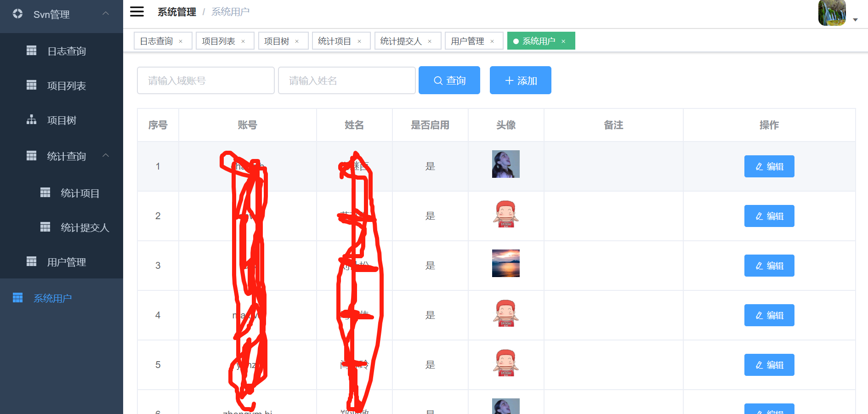
Task: Click the 备注 column header
Action: click(613, 125)
